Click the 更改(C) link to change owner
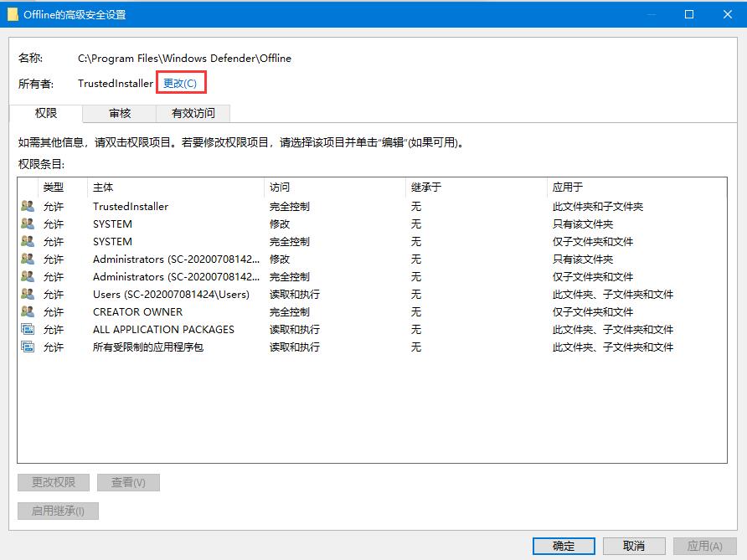The height and width of the screenshot is (560, 747). (181, 83)
